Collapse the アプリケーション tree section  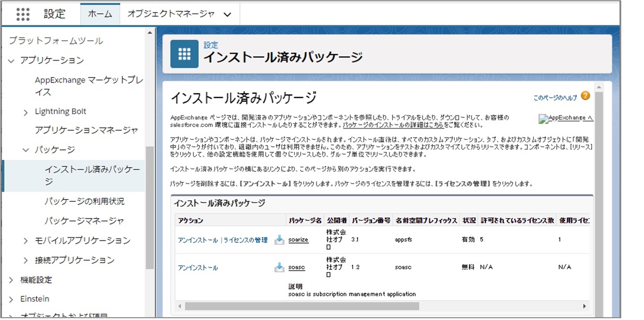tap(11, 61)
